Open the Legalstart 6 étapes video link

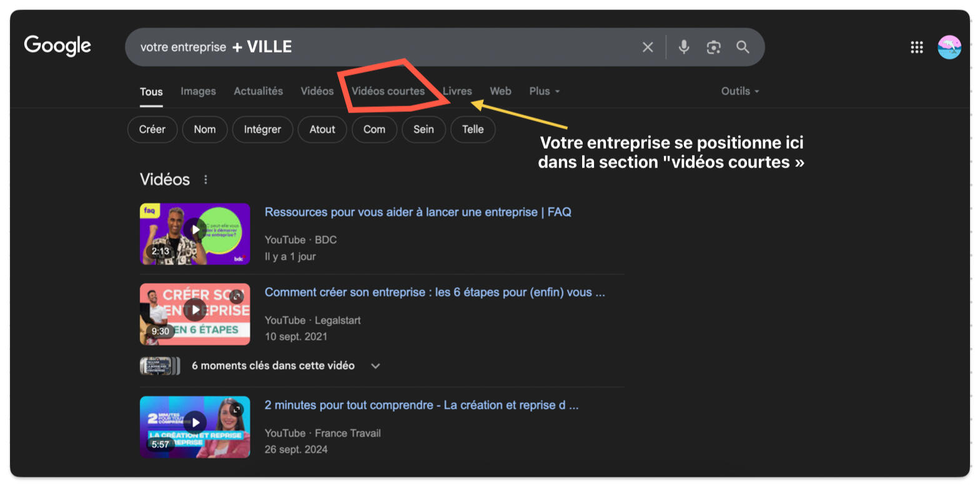434,292
